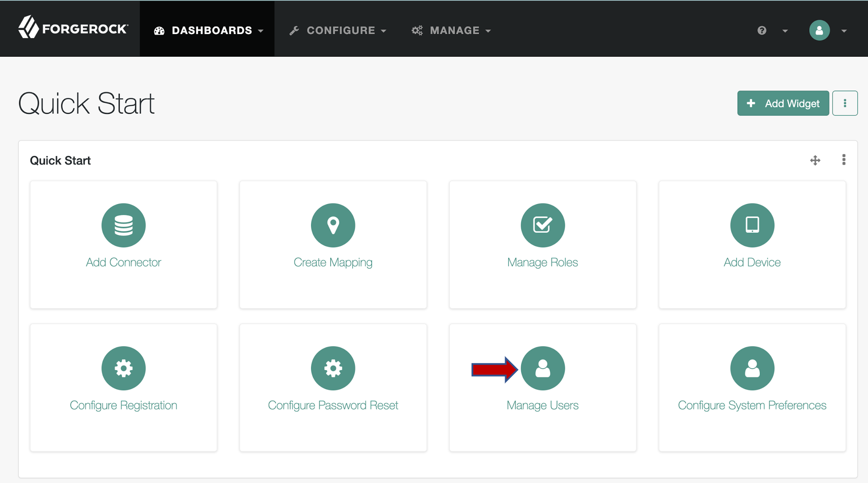Screen dimensions: 868x483
Task: Open the Quick Start widget options menu
Action: [x=844, y=160]
